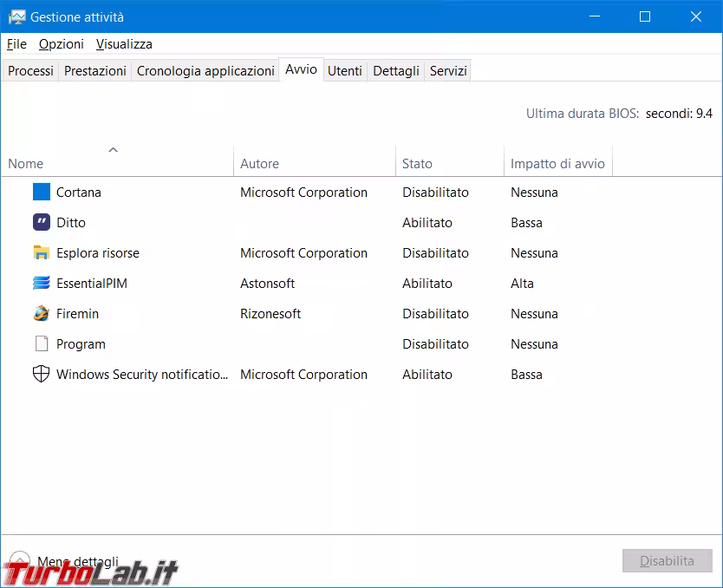
Task: Select the blank Program file icon
Action: (42, 344)
